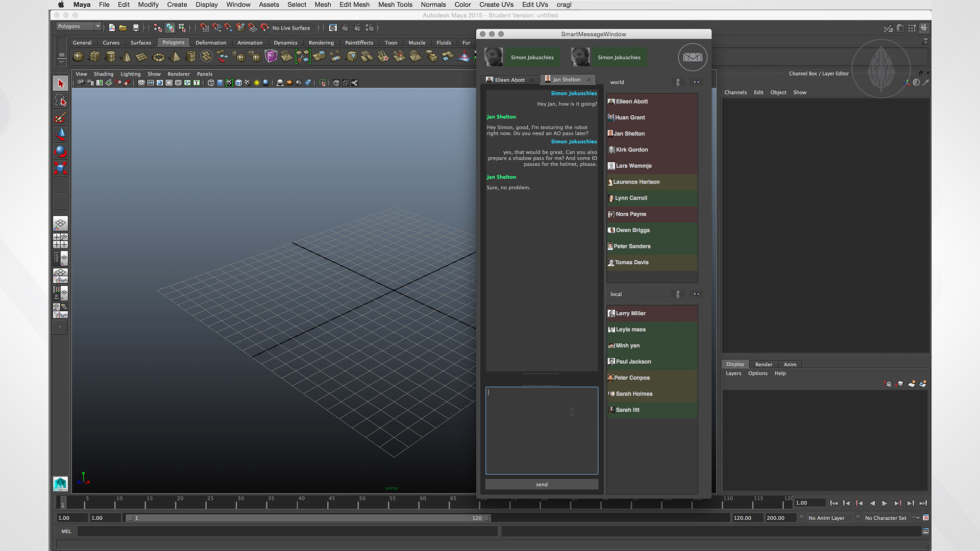Open the No Anim Layer dropdown

point(826,518)
